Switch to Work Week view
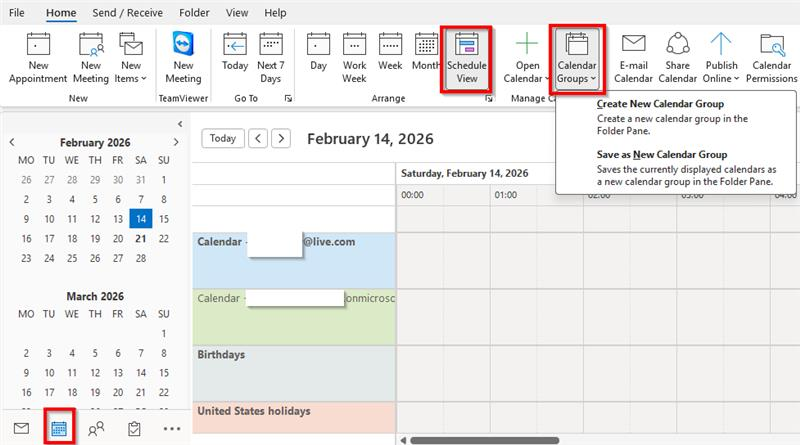The height and width of the screenshot is (445, 800). tap(354, 57)
